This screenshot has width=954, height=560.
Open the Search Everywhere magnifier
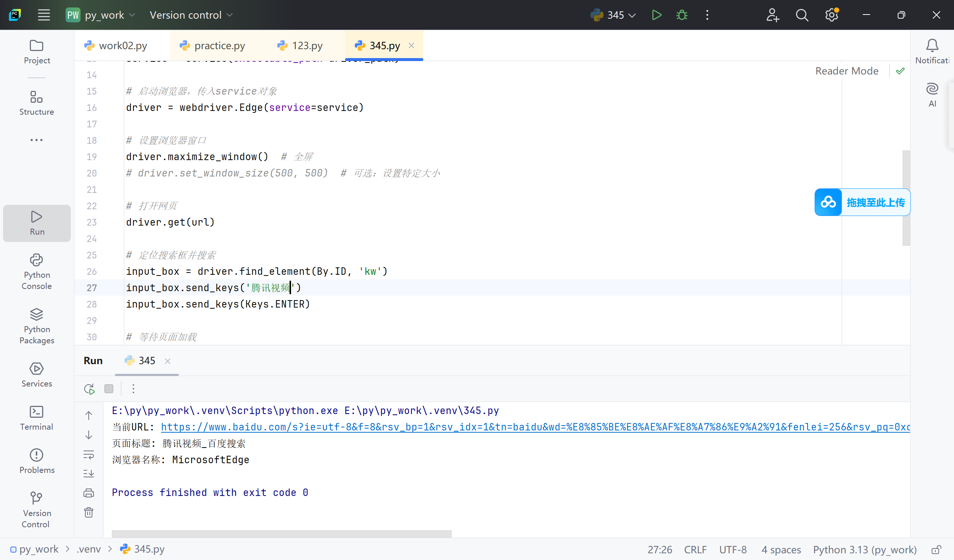(x=802, y=15)
